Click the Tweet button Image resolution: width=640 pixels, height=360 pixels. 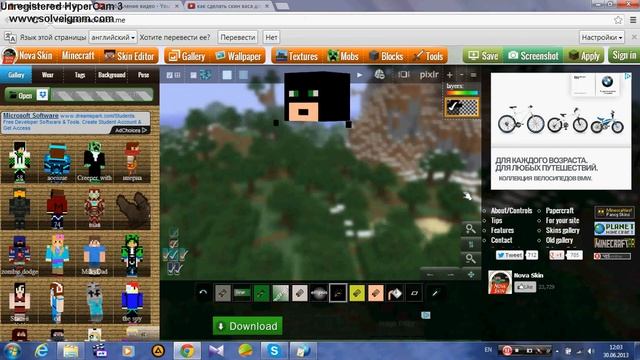point(509,255)
